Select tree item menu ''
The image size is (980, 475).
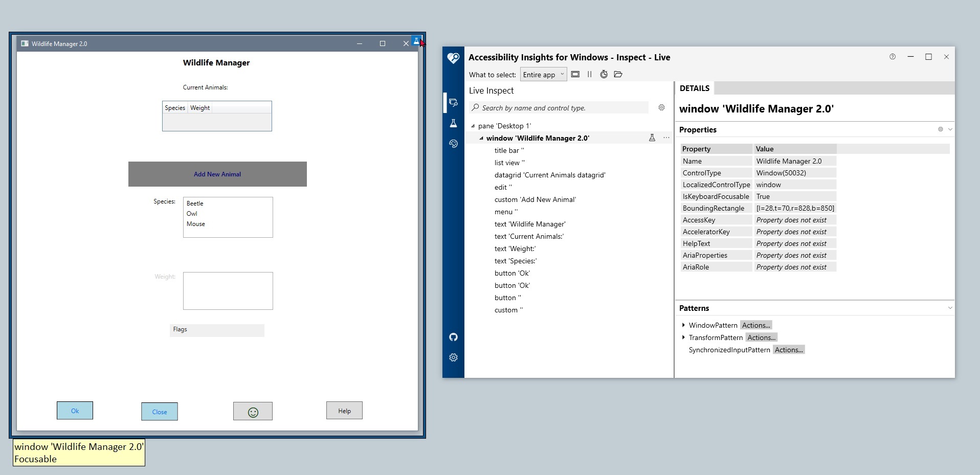pos(506,212)
